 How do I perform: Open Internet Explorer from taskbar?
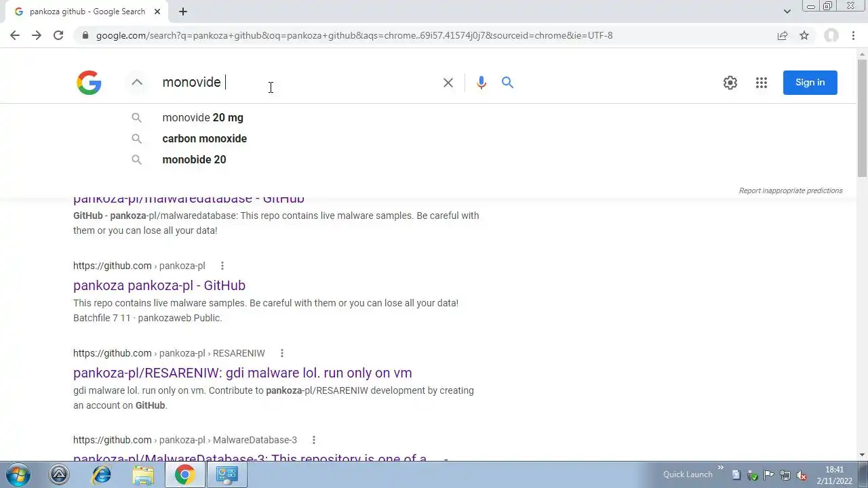[x=101, y=475]
